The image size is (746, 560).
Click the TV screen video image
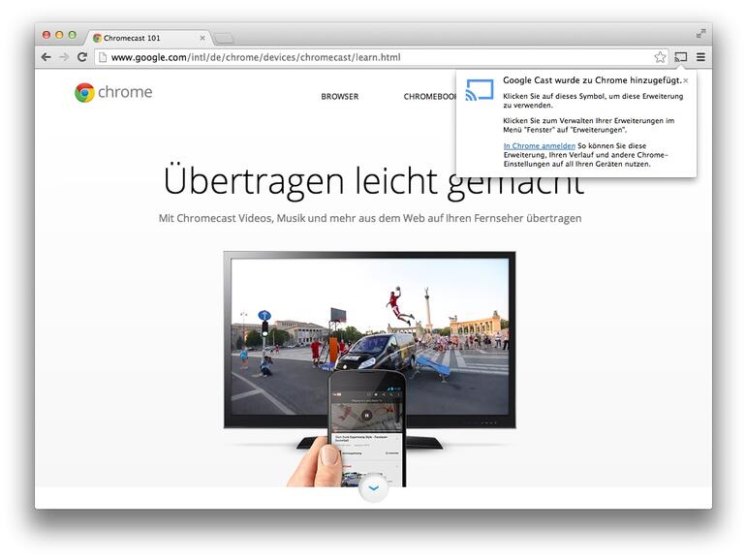coord(370,335)
